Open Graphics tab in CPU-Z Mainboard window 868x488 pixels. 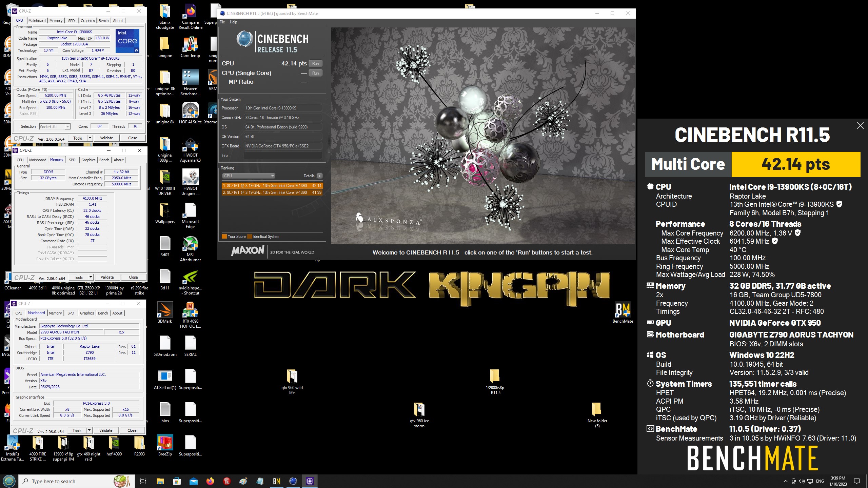click(87, 313)
